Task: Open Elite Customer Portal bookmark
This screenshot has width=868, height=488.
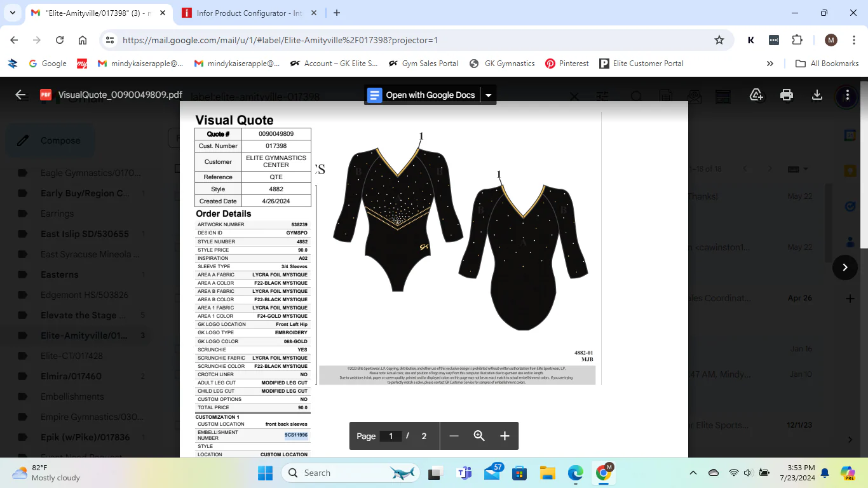Action: pos(641,64)
